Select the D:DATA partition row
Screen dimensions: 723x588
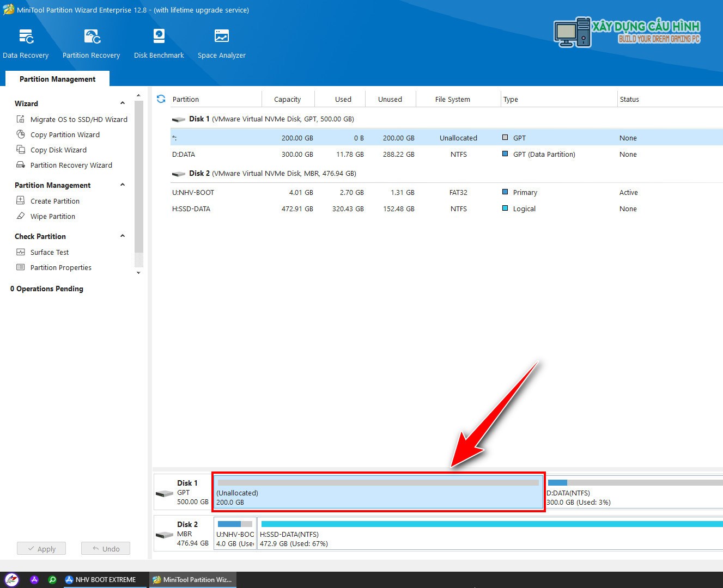(x=447, y=154)
